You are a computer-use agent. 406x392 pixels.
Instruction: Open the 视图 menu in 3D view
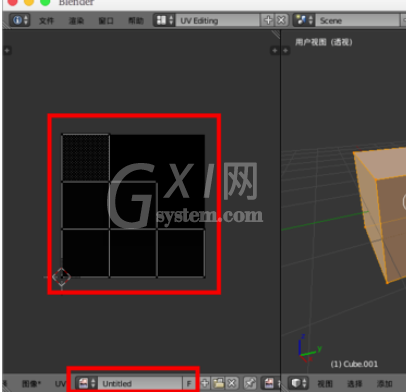pyautogui.click(x=325, y=384)
